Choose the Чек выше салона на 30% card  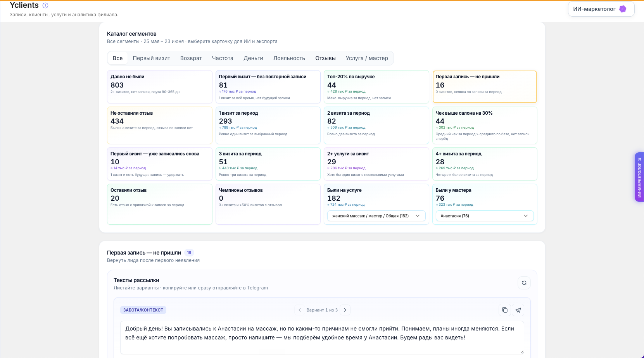(x=485, y=125)
